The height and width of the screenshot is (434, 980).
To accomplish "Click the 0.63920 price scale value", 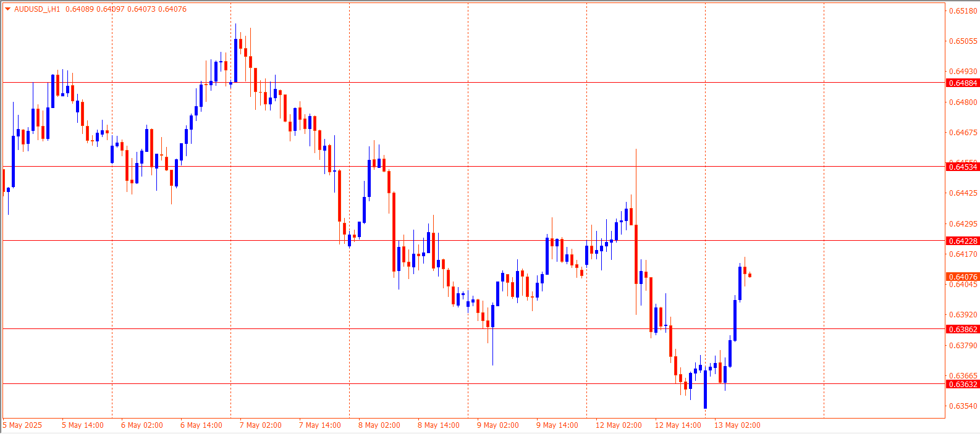I will 963,315.
